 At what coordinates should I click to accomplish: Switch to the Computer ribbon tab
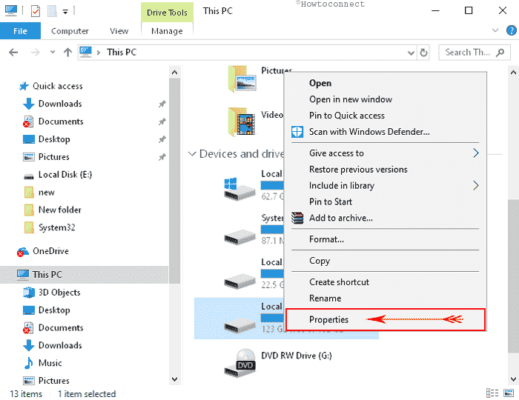click(70, 31)
